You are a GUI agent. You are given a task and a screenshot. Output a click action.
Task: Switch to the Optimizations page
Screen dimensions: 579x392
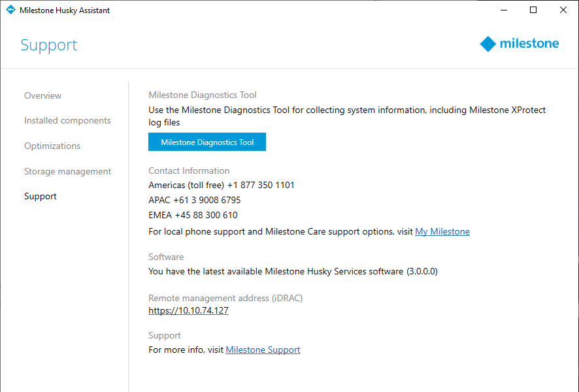pos(52,146)
